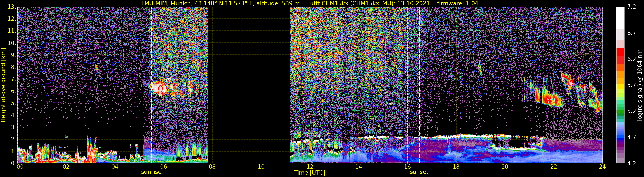
Task: Click the colorbar tick label 5.2
Action: [632, 111]
